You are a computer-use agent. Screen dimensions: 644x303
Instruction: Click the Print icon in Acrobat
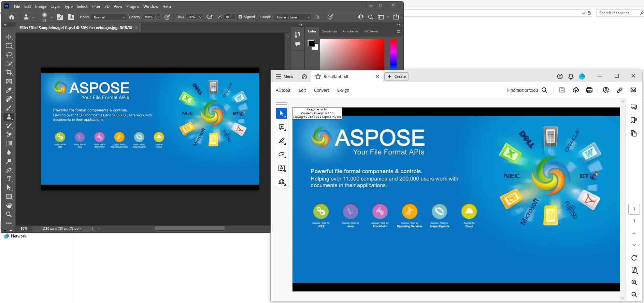(589, 90)
